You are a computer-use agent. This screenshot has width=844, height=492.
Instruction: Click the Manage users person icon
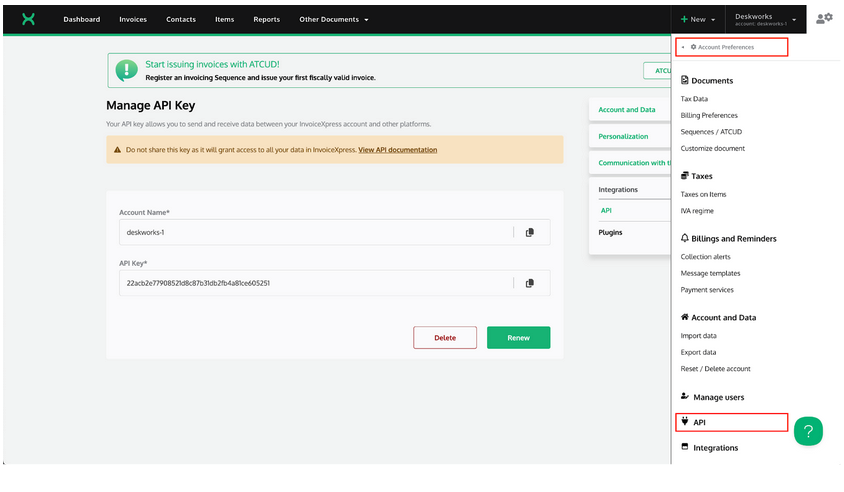tap(685, 396)
